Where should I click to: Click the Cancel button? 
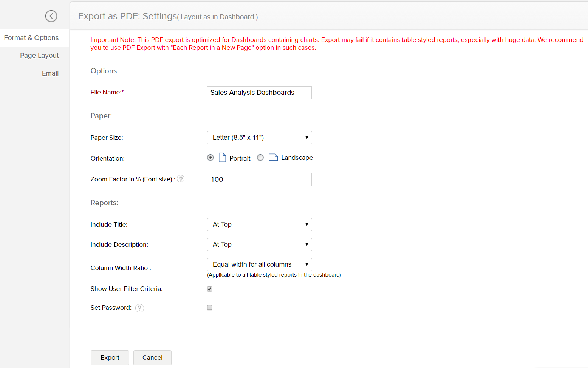click(152, 357)
